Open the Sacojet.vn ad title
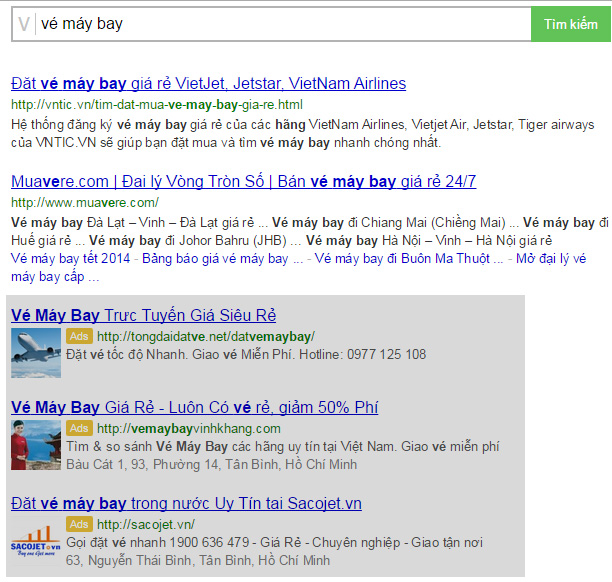 click(x=186, y=503)
